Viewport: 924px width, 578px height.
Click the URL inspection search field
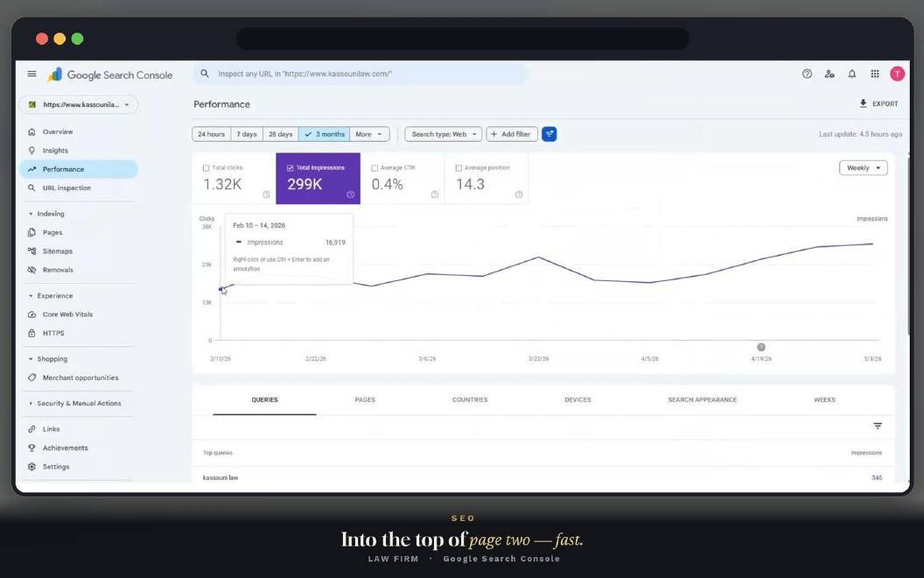point(360,74)
